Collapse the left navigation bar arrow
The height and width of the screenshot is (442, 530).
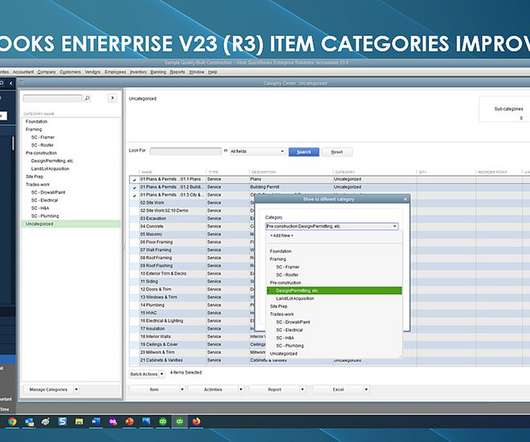click(x=11, y=83)
